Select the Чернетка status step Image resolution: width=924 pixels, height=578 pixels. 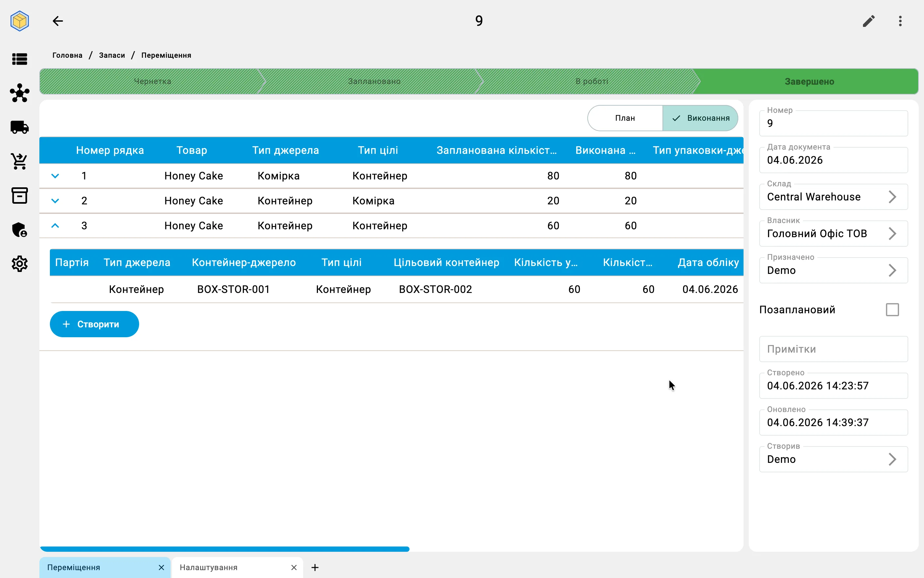152,81
